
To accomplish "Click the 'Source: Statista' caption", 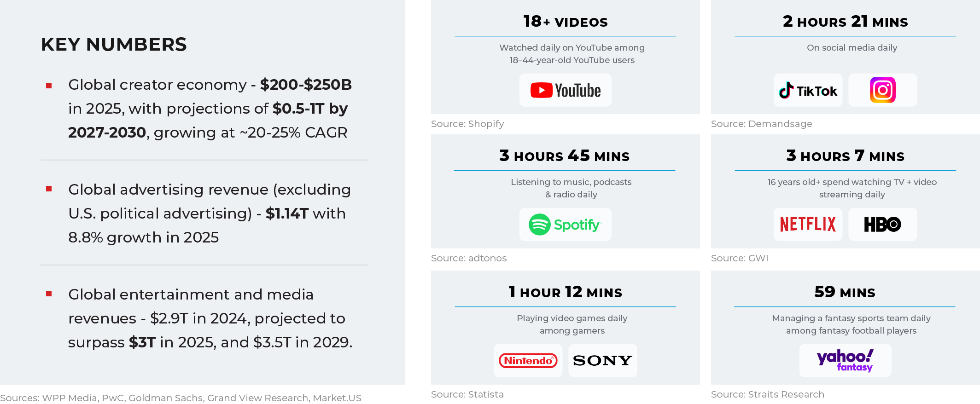I will pyautogui.click(x=467, y=394).
